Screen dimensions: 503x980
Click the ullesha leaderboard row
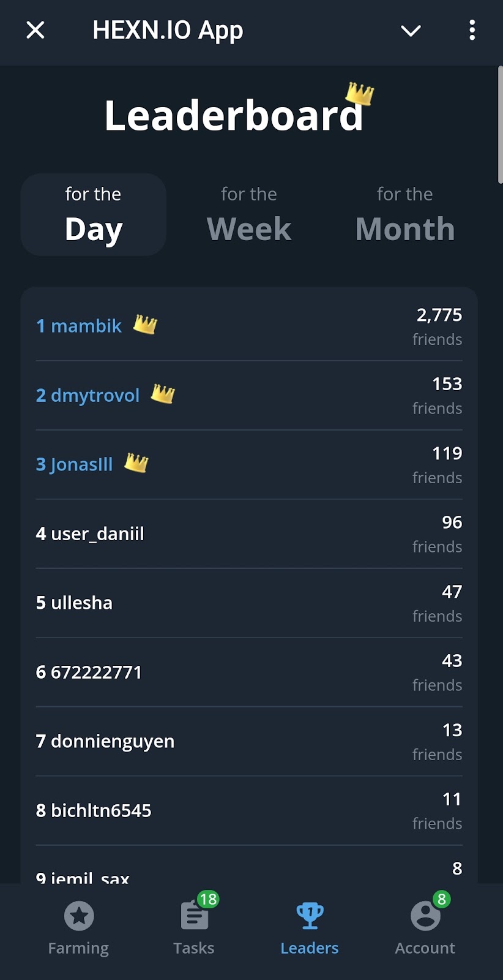75,603
